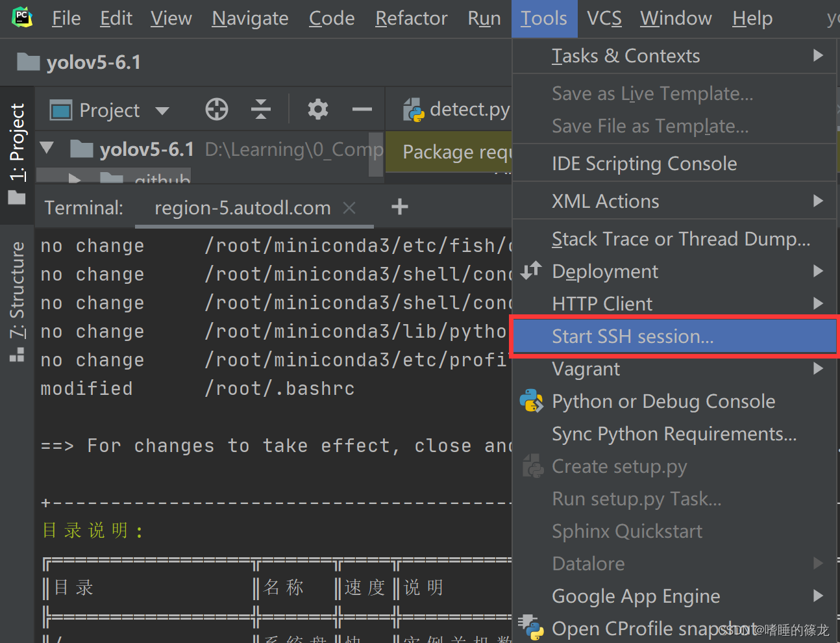This screenshot has width=840, height=643.
Task: Choose Sync Python Requirements
Action: point(674,434)
